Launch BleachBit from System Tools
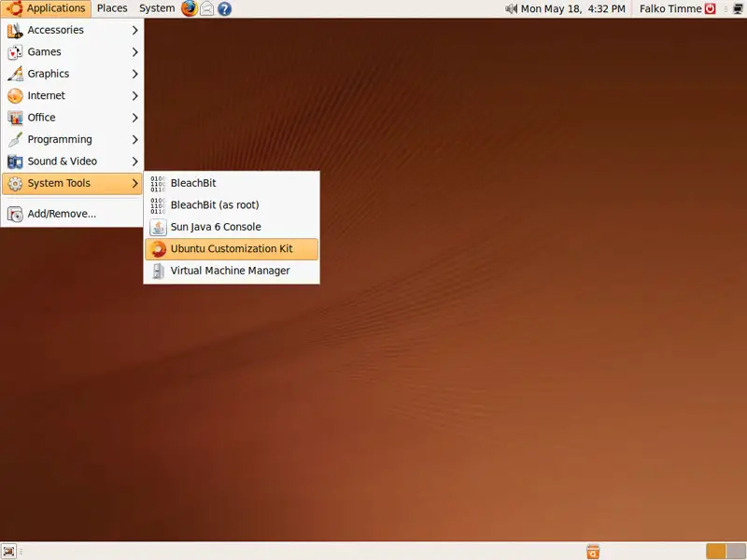The height and width of the screenshot is (560, 747). (x=232, y=183)
